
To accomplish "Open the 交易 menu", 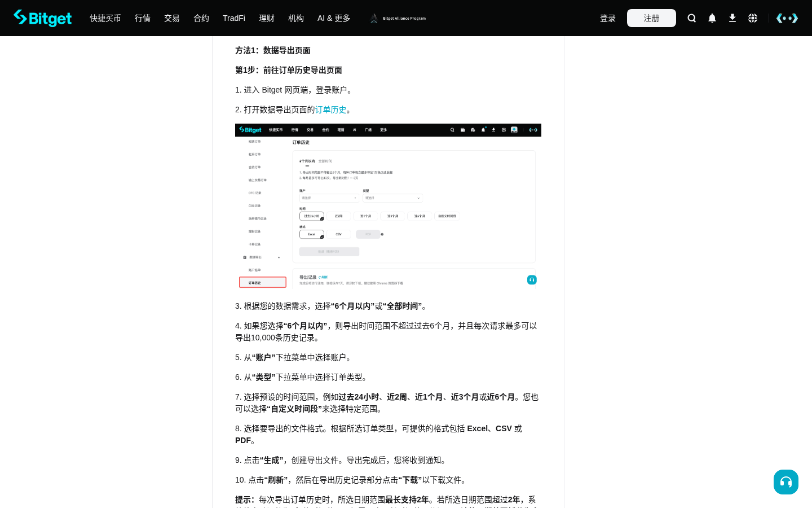I will (172, 18).
